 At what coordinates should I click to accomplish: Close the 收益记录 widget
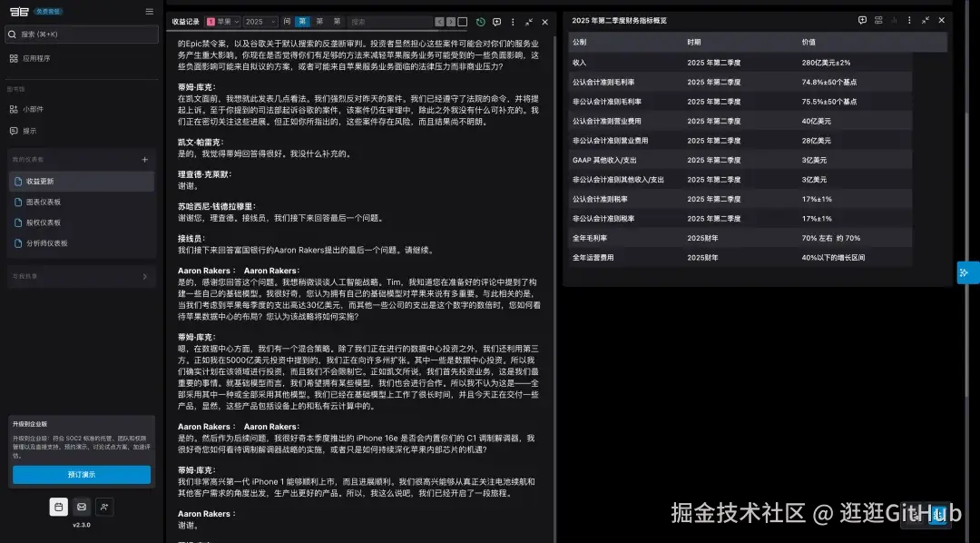[x=545, y=22]
